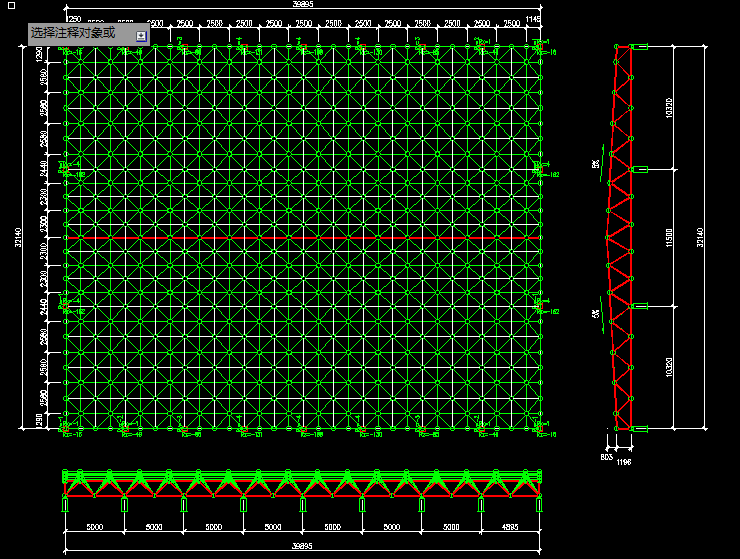Click the topmost green support bracket on side section
The width and height of the screenshot is (740, 559).
638,46
